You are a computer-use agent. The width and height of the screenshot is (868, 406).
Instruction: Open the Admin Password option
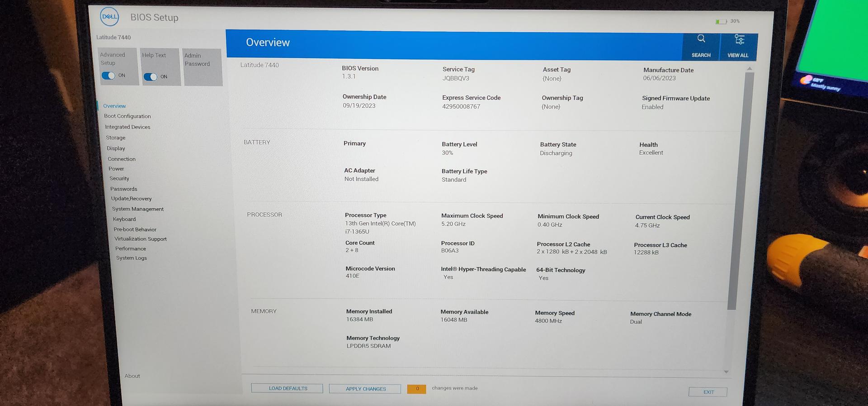(203, 67)
